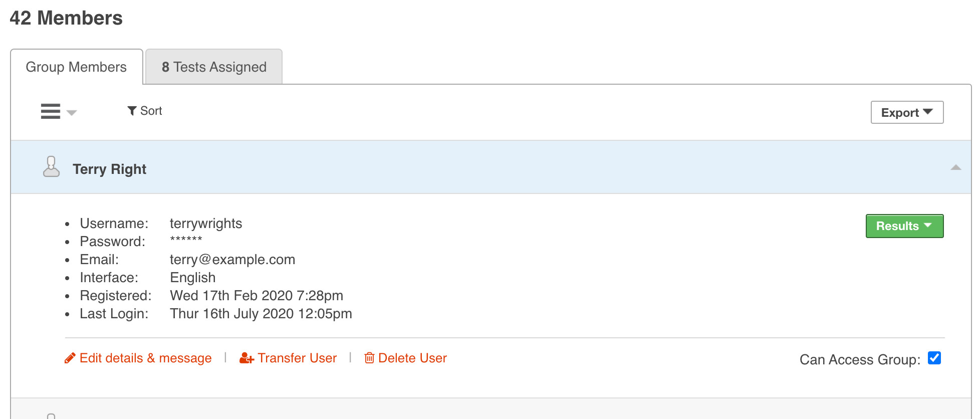
Task: Click the Sort filter funnel icon
Action: (132, 111)
